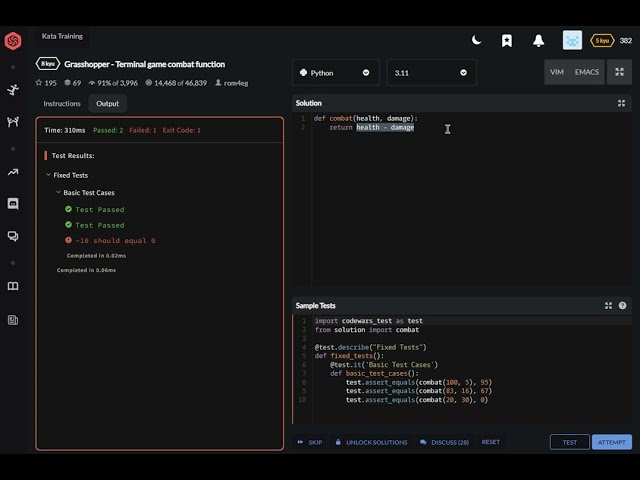640x480 pixels.
Task: Open the Codewars home logo
Action: pyautogui.click(x=13, y=40)
